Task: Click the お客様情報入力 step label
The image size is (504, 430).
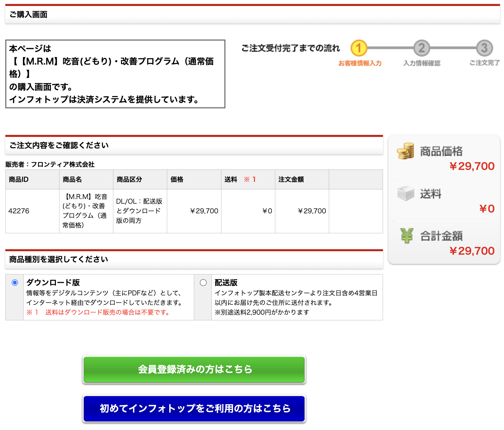Action: (360, 63)
